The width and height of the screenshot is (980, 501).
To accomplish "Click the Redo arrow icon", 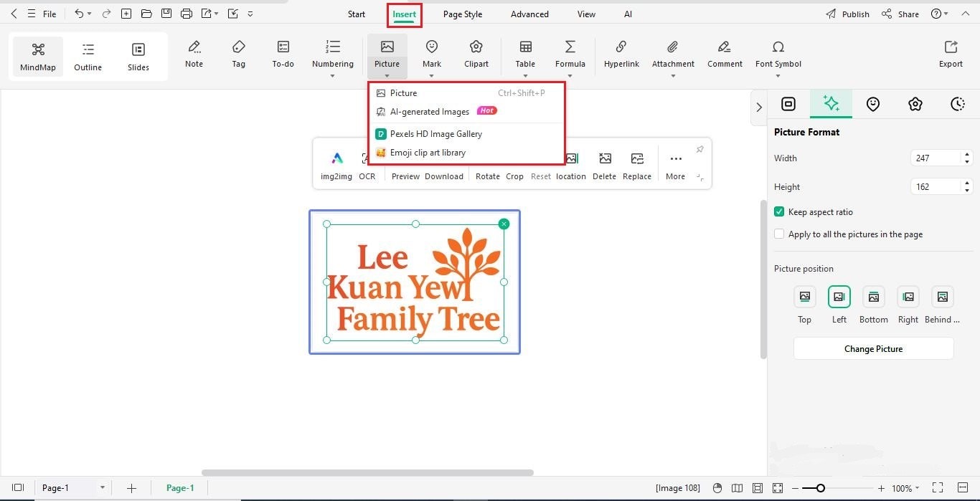I will [x=106, y=14].
